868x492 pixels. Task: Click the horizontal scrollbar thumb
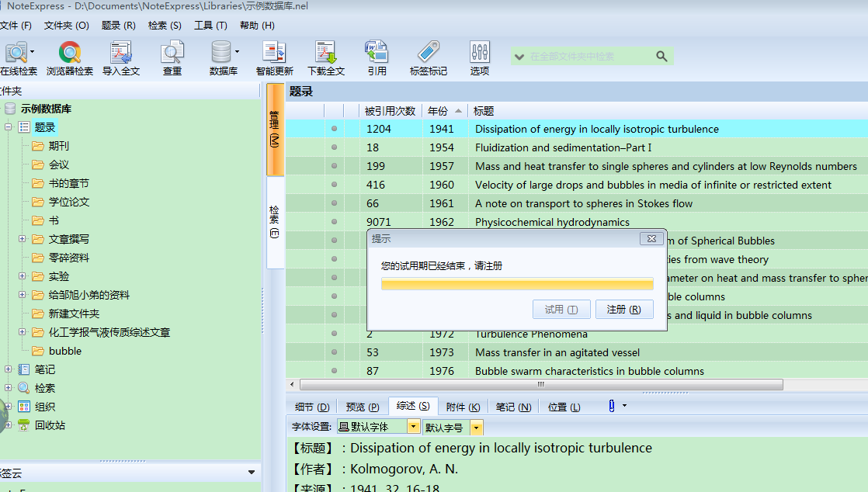coord(541,384)
